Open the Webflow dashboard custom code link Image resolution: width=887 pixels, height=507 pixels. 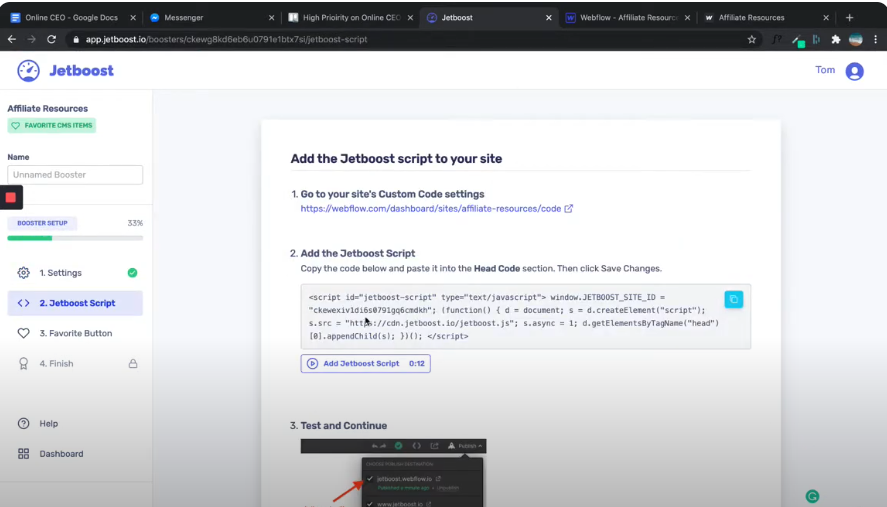point(430,208)
